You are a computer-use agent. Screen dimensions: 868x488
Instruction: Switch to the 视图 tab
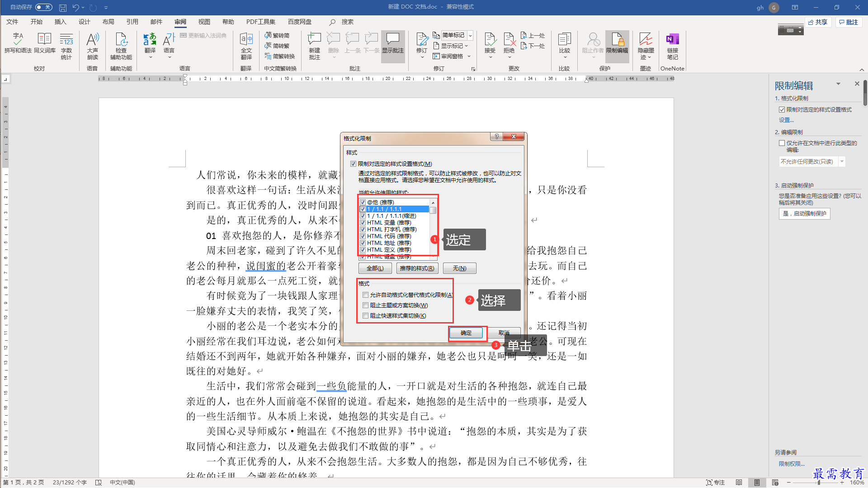(204, 22)
